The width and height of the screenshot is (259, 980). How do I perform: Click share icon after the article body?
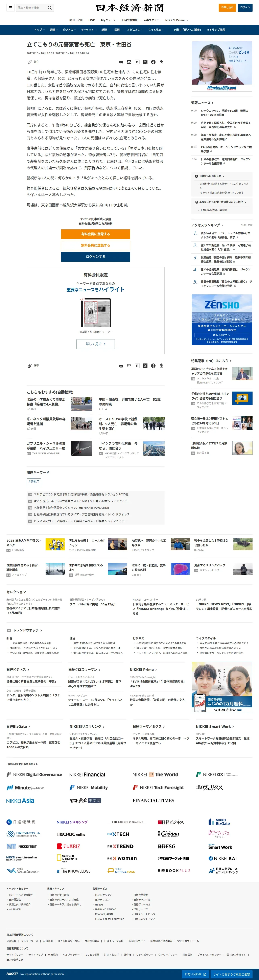click(161, 366)
